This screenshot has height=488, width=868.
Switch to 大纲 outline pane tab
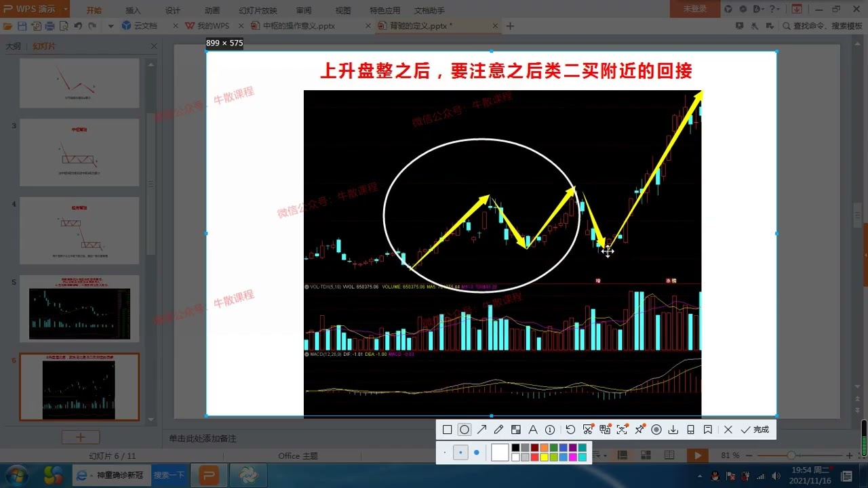13,46
